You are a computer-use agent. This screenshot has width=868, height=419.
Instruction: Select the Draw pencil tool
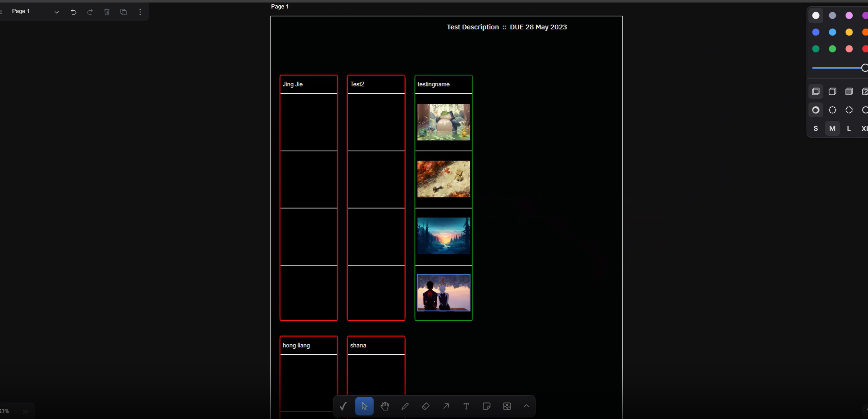tap(405, 406)
